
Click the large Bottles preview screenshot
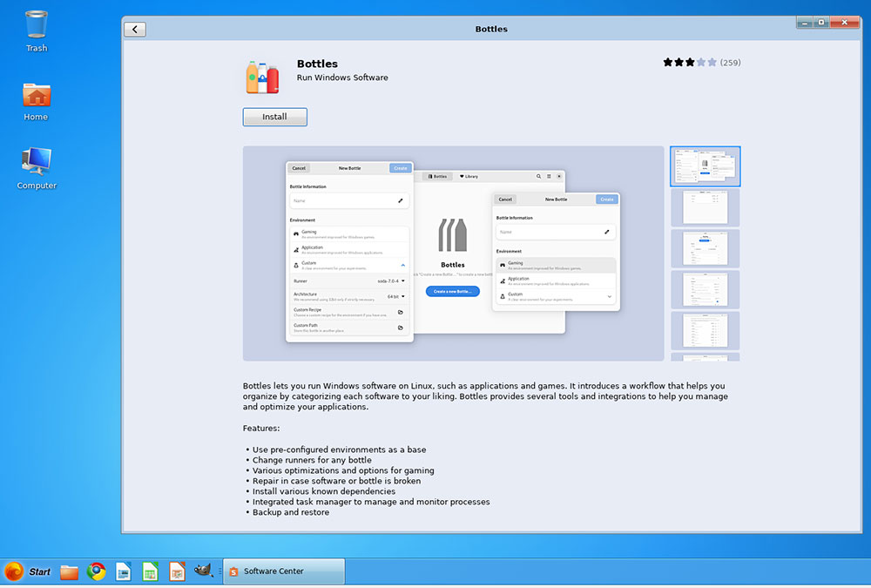[452, 252]
